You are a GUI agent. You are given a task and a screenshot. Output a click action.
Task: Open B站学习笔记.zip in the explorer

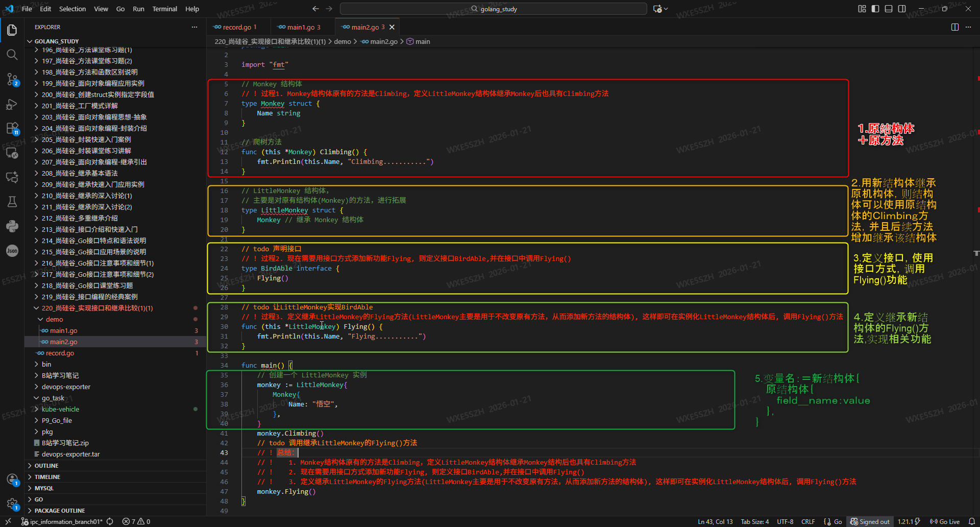(115, 443)
